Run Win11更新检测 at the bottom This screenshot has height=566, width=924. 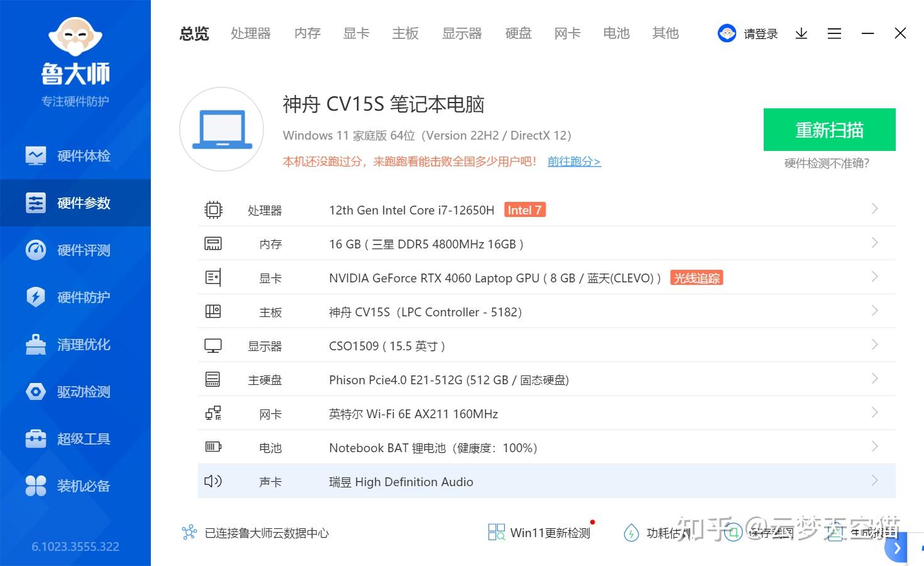pyautogui.click(x=539, y=532)
